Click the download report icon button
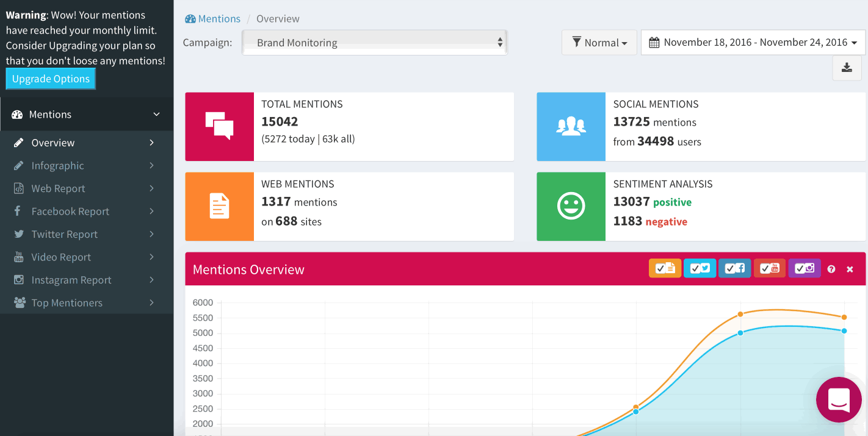 847,68
